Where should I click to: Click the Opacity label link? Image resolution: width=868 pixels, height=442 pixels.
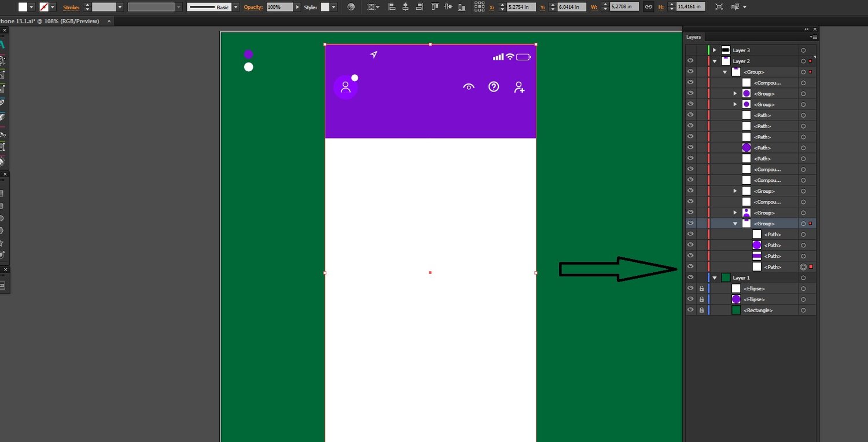click(253, 7)
